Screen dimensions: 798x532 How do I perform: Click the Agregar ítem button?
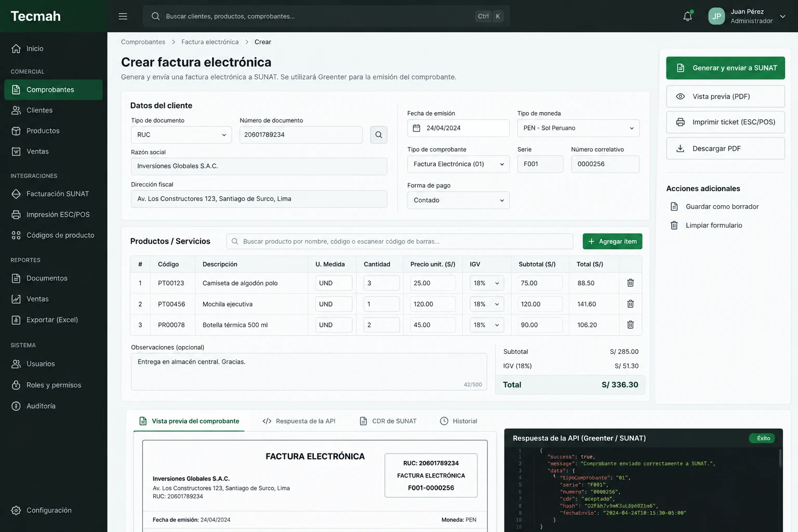(x=613, y=242)
